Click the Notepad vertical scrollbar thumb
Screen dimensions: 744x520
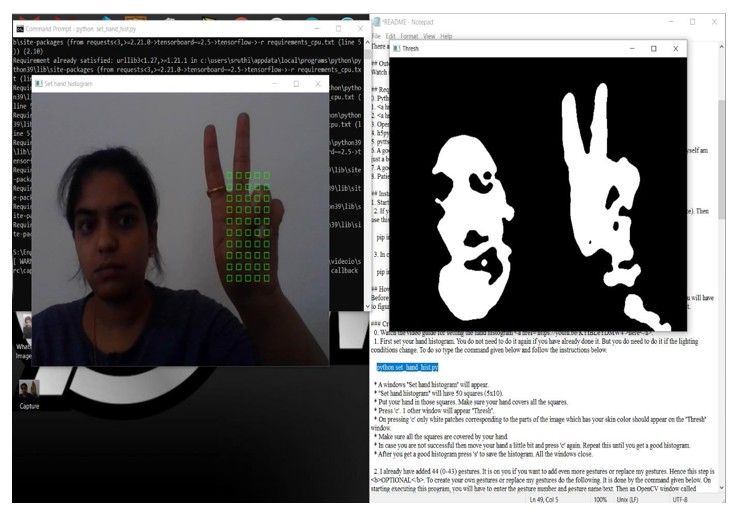[721, 159]
